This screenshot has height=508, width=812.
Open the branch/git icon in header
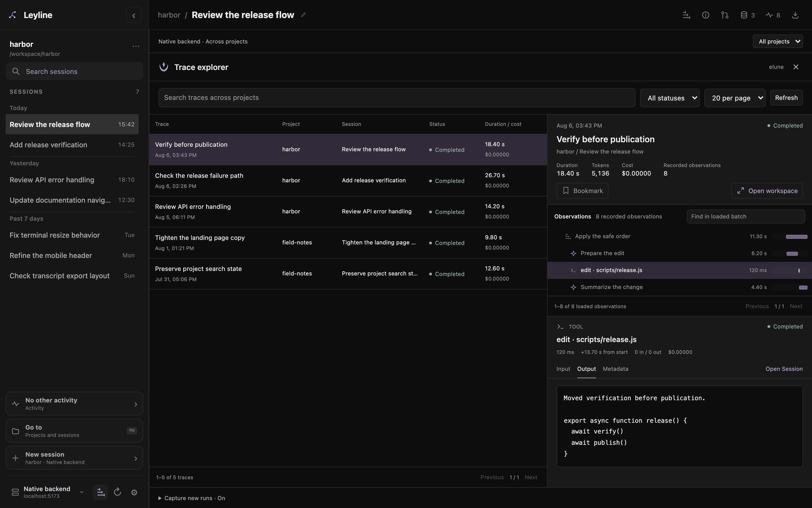pyautogui.click(x=724, y=15)
